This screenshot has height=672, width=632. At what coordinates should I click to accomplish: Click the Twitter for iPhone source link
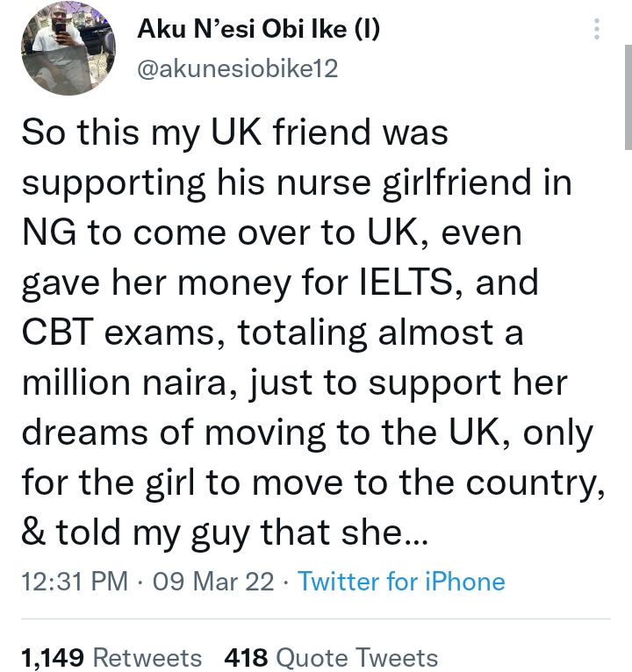tap(401, 582)
